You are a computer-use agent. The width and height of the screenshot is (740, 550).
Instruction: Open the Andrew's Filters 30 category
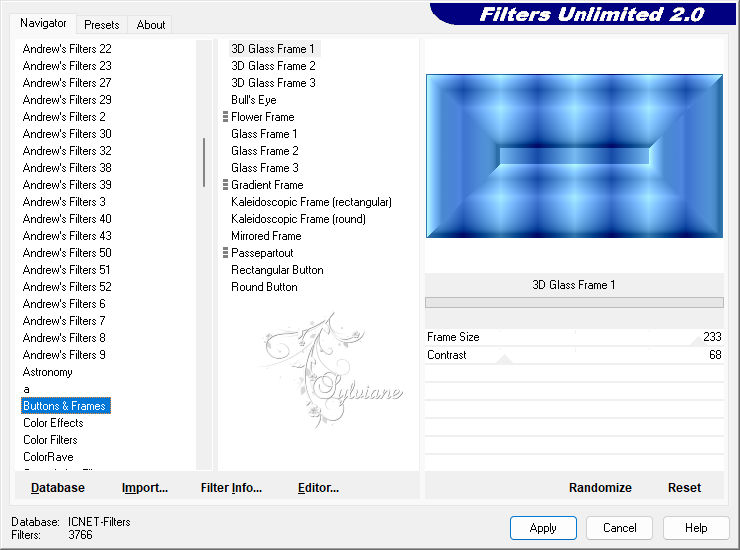[x=67, y=134]
